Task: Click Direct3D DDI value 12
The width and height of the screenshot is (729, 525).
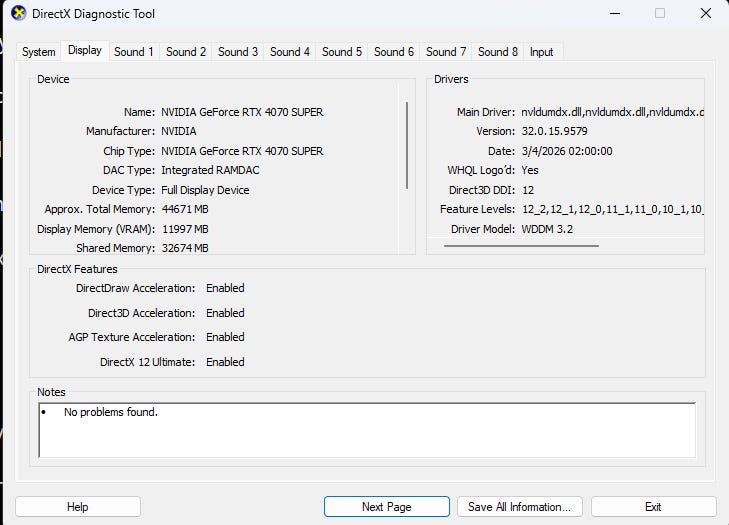Action: pyautogui.click(x=528, y=190)
